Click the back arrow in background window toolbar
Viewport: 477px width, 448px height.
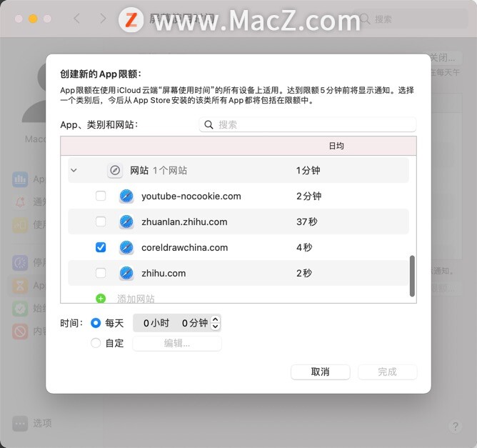77,19
